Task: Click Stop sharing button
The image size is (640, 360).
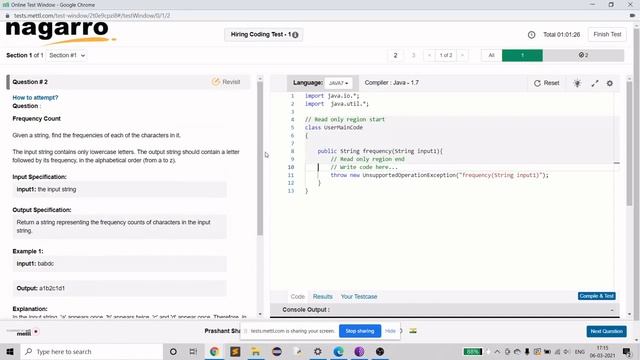Action: 360,331
